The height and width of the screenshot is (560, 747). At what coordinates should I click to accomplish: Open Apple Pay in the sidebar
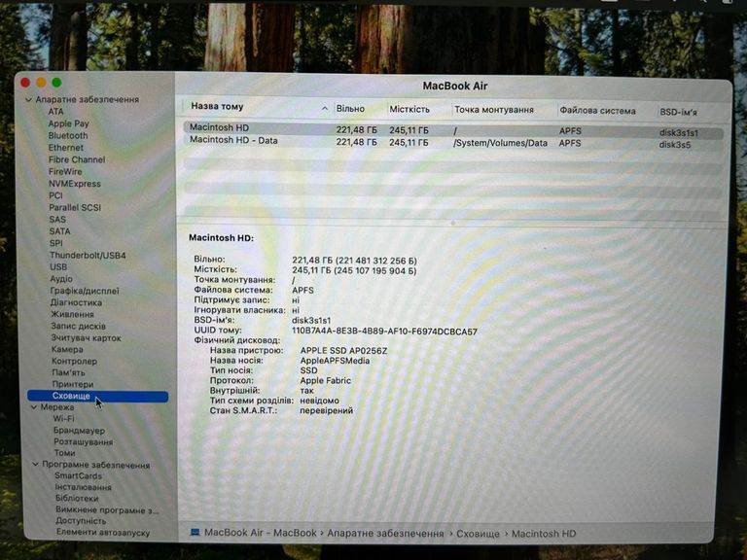69,123
